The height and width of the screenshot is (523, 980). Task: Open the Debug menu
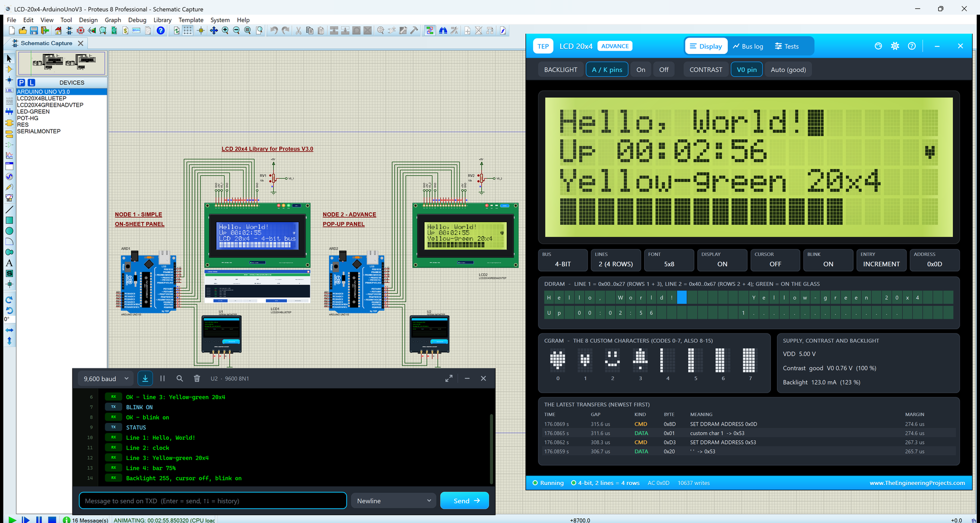click(x=137, y=20)
